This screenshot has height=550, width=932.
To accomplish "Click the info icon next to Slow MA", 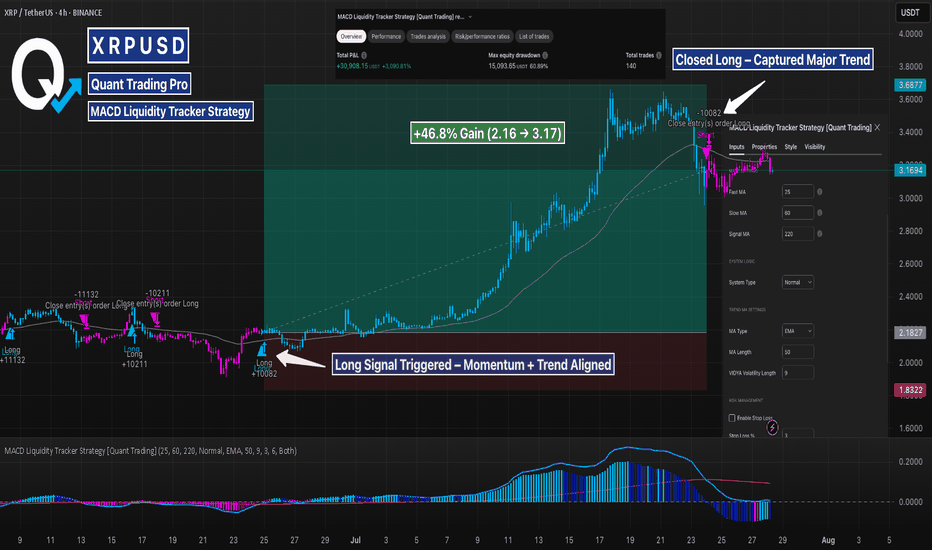I will (820, 213).
